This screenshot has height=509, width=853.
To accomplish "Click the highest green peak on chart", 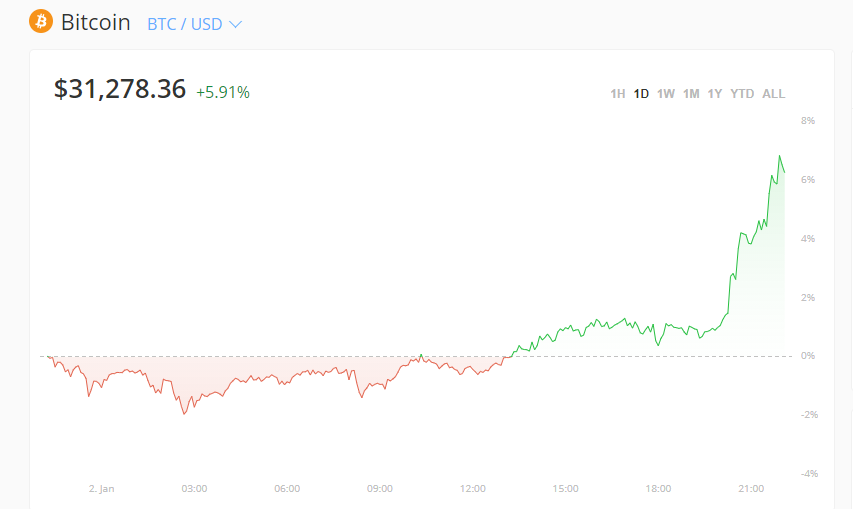I will point(779,157).
